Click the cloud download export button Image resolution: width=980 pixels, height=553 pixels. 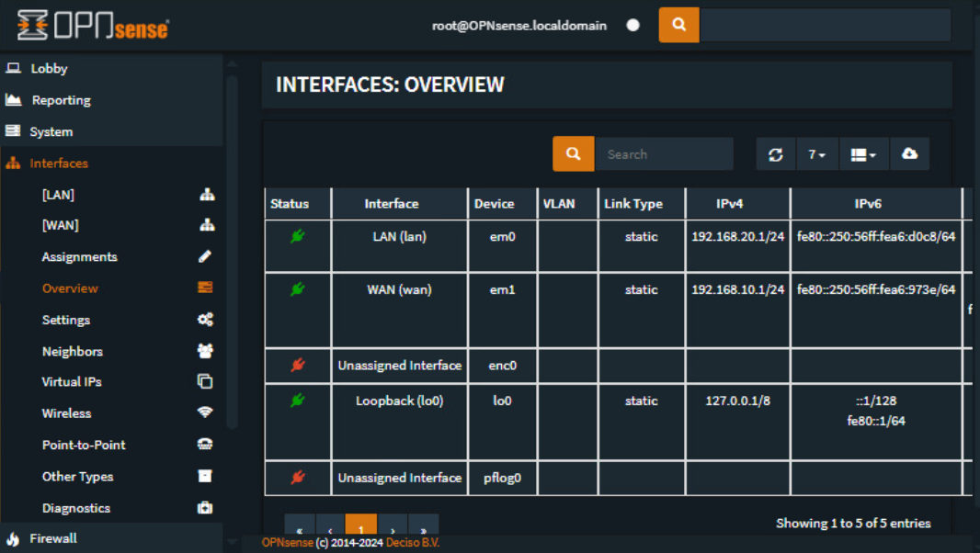pyautogui.click(x=909, y=154)
